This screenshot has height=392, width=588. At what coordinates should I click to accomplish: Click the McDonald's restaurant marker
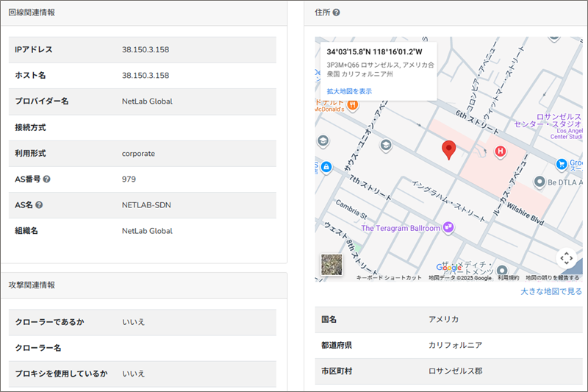[x=353, y=104]
